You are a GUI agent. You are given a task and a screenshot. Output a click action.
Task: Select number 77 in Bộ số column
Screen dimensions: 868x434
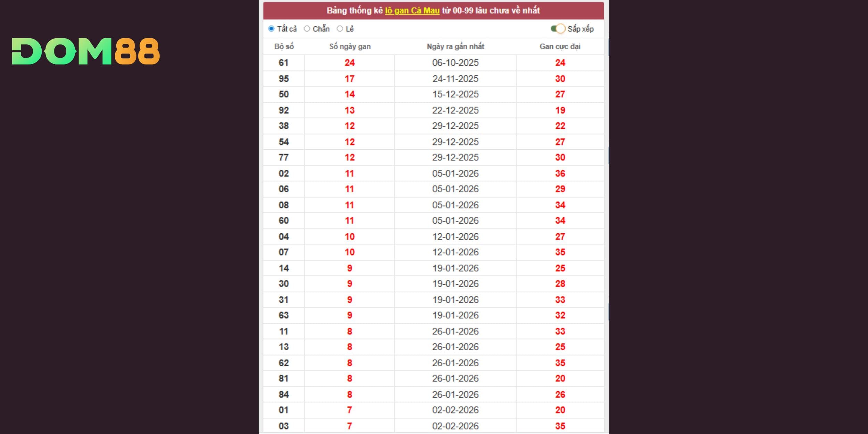[x=284, y=158]
